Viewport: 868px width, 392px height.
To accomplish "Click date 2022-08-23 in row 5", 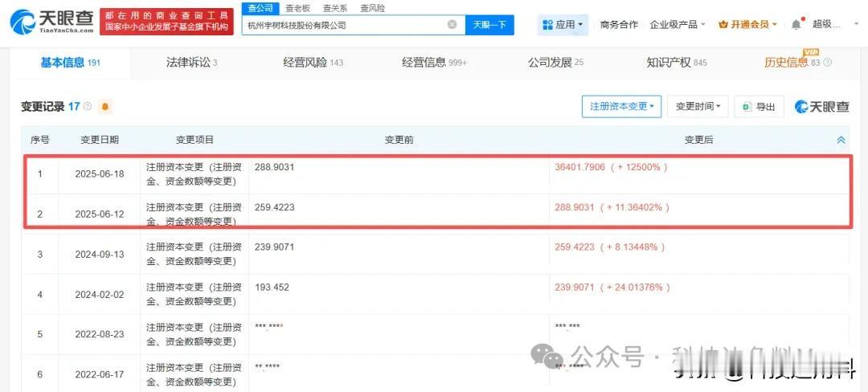I will click(100, 334).
